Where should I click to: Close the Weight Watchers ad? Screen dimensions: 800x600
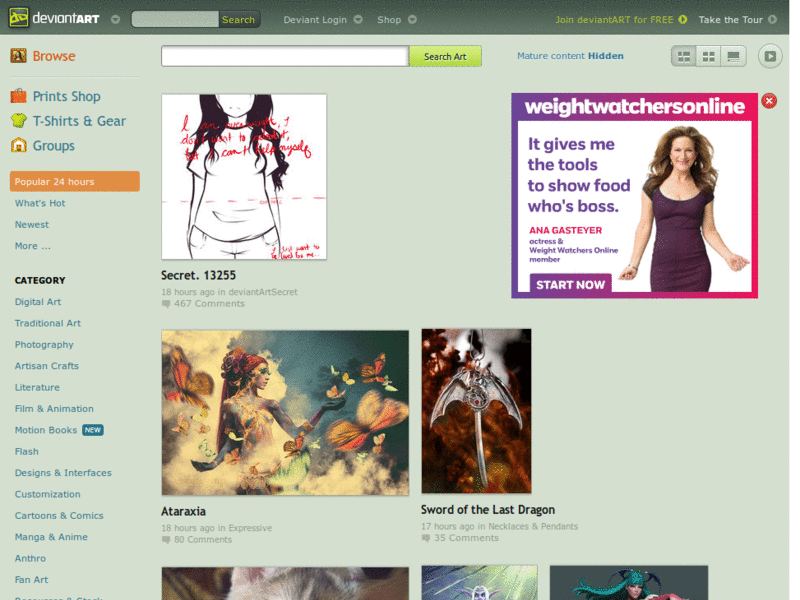pyautogui.click(x=769, y=101)
